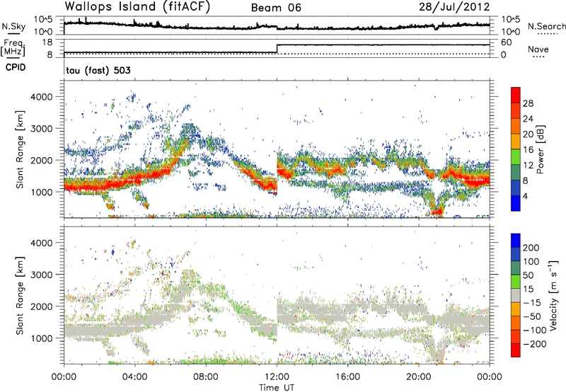
Task: Click the velocity panel "Slant Range [km]" label
Action: pos(20,296)
